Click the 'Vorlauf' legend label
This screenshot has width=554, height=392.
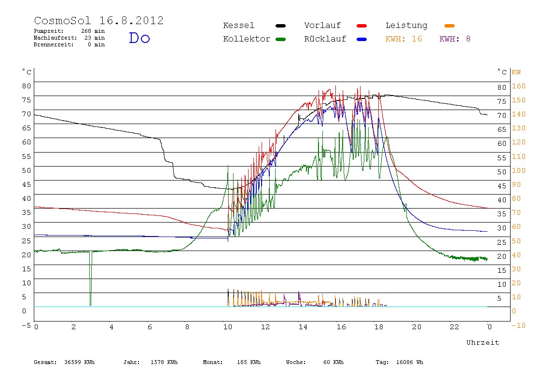[322, 26]
